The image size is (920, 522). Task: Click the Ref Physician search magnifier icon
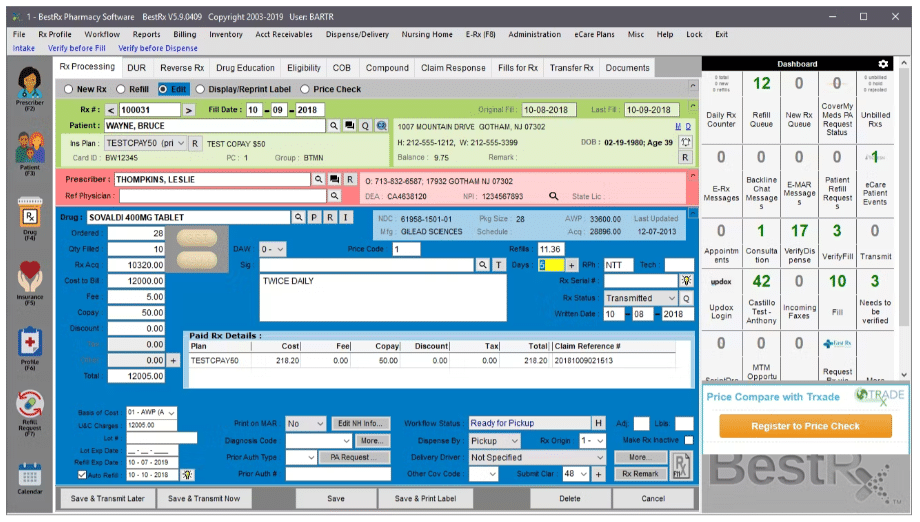[334, 196]
